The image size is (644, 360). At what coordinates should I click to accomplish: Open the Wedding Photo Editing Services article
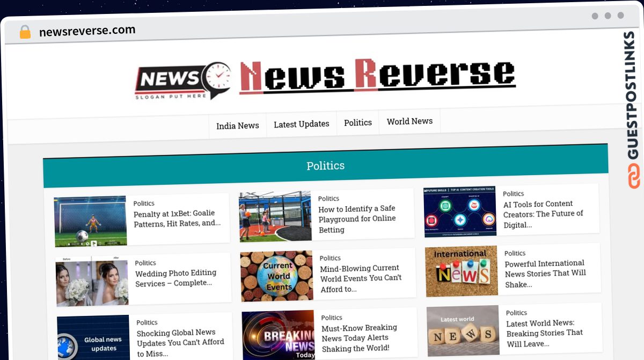coord(177,278)
